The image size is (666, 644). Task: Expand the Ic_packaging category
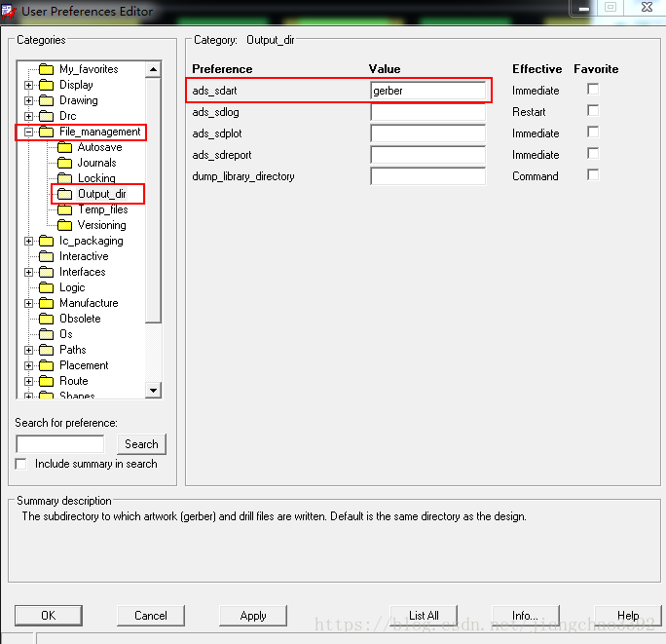(28, 241)
